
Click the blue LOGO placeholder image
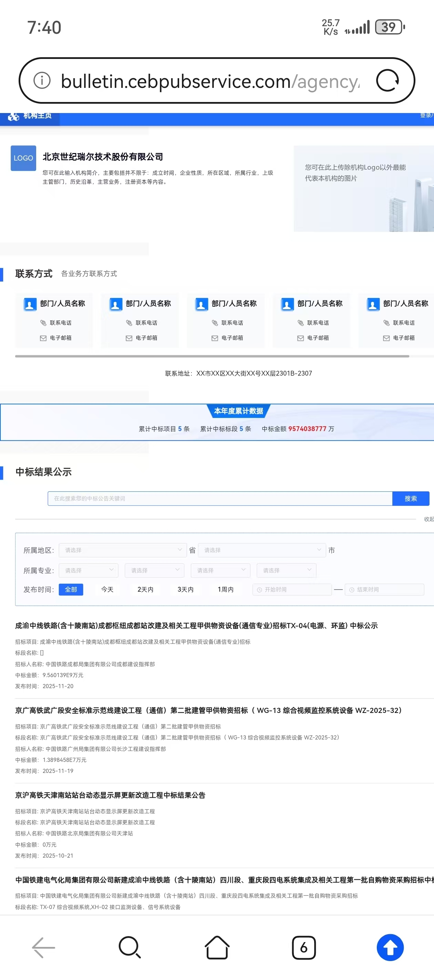pos(23,158)
